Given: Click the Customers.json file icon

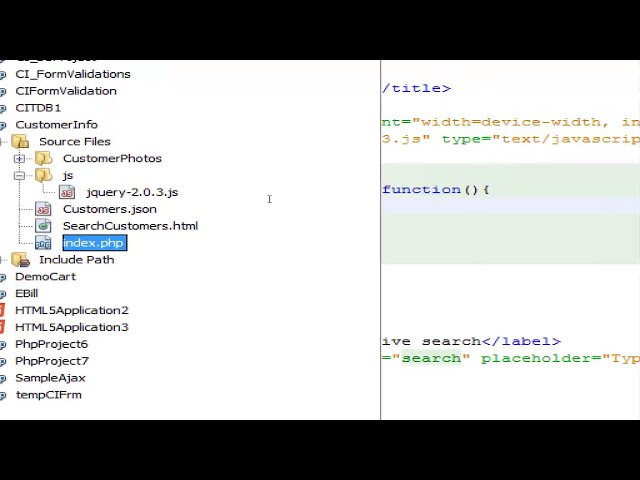Looking at the screenshot, I should pyautogui.click(x=43, y=209).
